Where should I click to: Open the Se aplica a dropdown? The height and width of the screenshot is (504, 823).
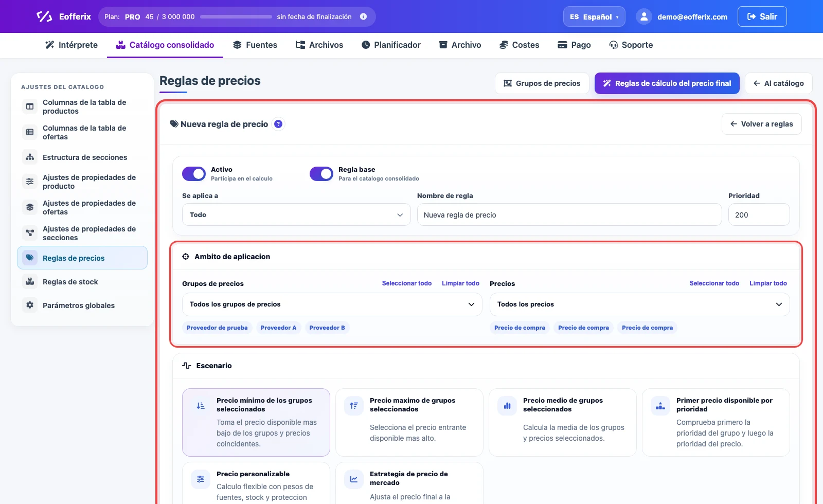coord(296,215)
